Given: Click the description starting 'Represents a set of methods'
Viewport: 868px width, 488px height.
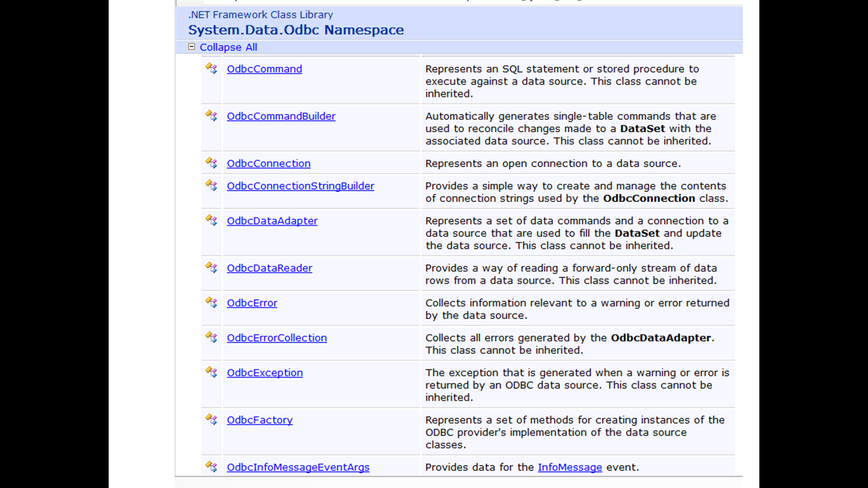Looking at the screenshot, I should (575, 432).
